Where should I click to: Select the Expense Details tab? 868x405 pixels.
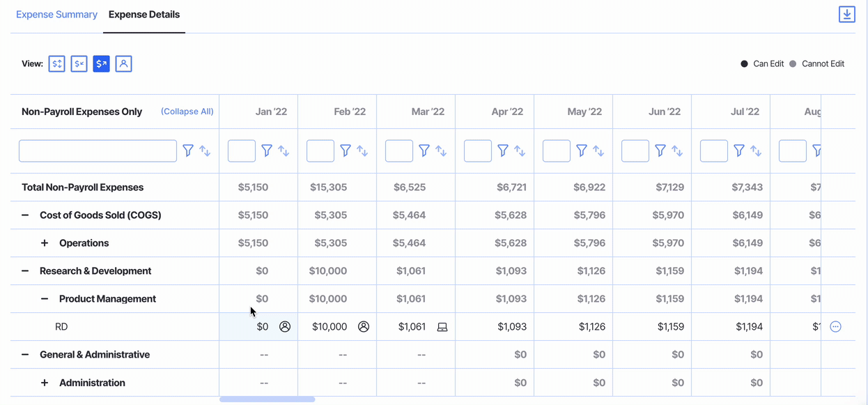pos(144,15)
